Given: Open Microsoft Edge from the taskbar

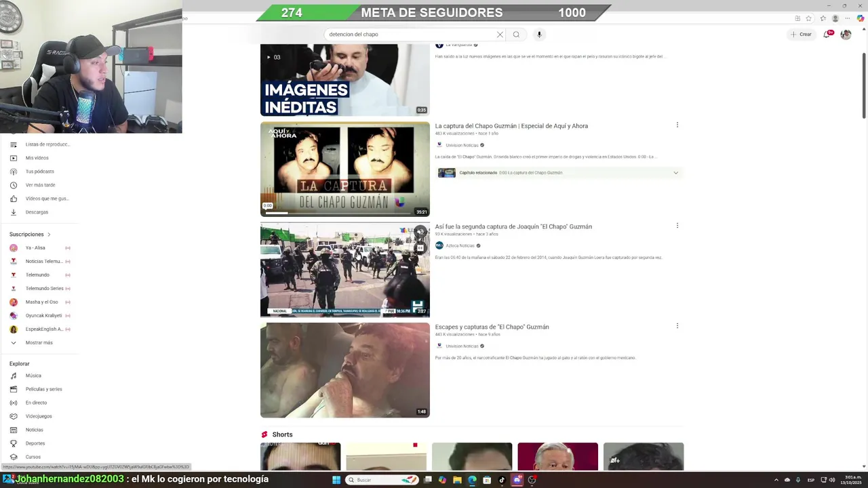Looking at the screenshot, I should [x=472, y=480].
